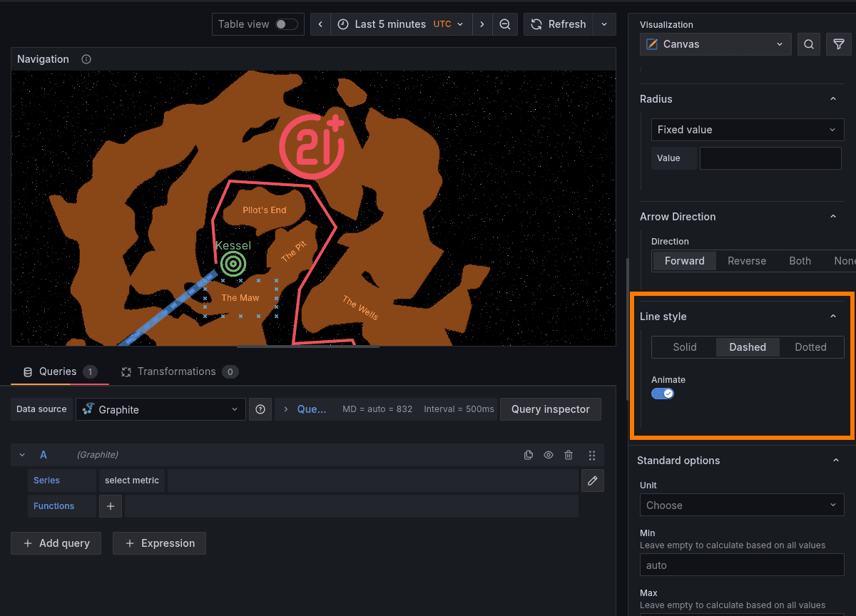Disable the Animate line style toggle
Viewport: 856px width, 616px height.
tap(663, 393)
